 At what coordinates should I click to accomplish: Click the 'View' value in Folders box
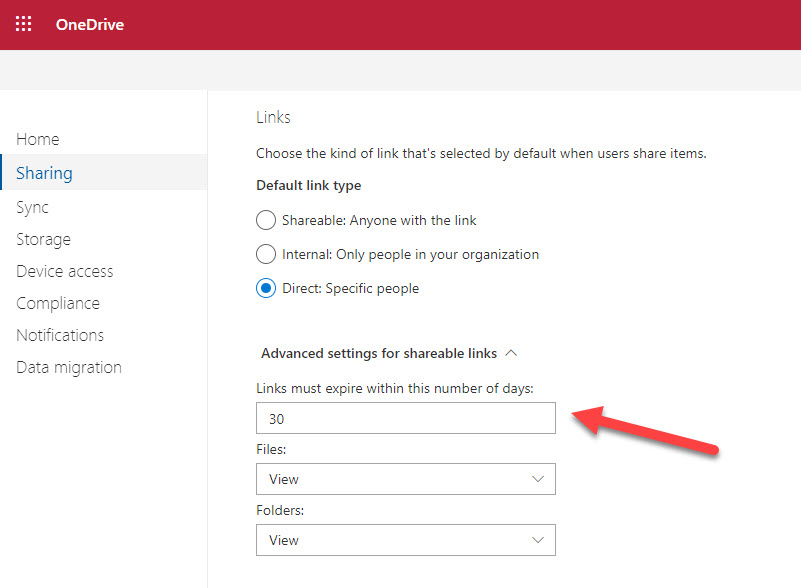point(285,540)
